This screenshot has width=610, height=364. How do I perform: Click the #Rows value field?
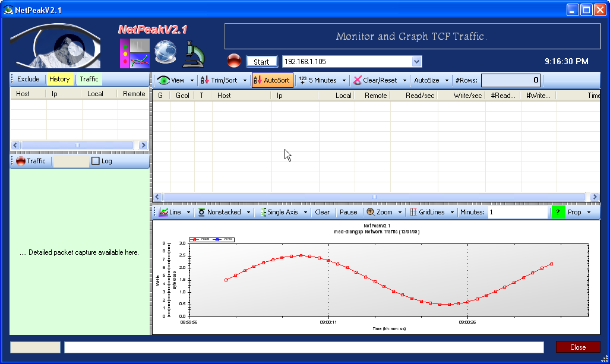(511, 80)
